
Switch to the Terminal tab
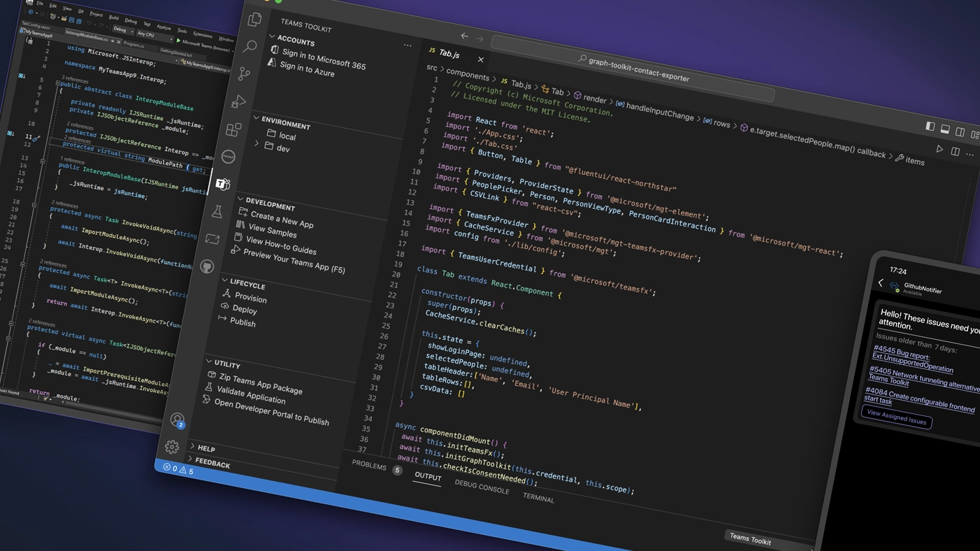(x=538, y=498)
